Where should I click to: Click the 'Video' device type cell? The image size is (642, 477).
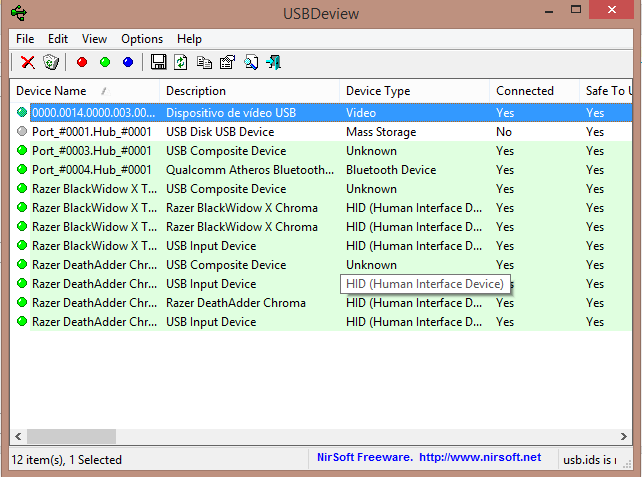[x=361, y=113]
